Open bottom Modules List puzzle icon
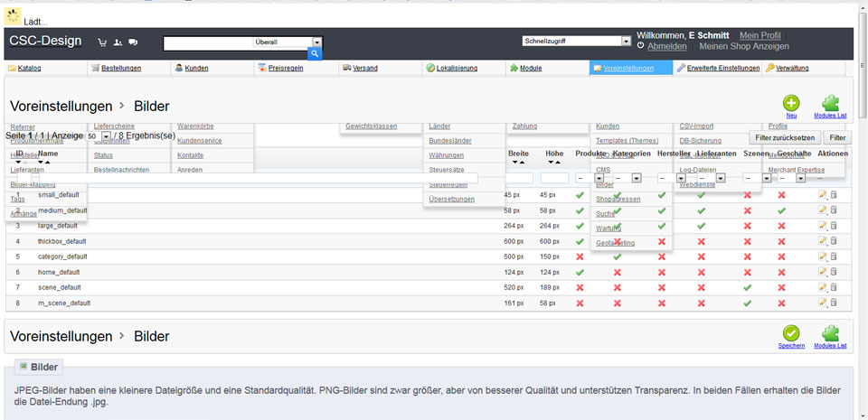 coord(830,333)
